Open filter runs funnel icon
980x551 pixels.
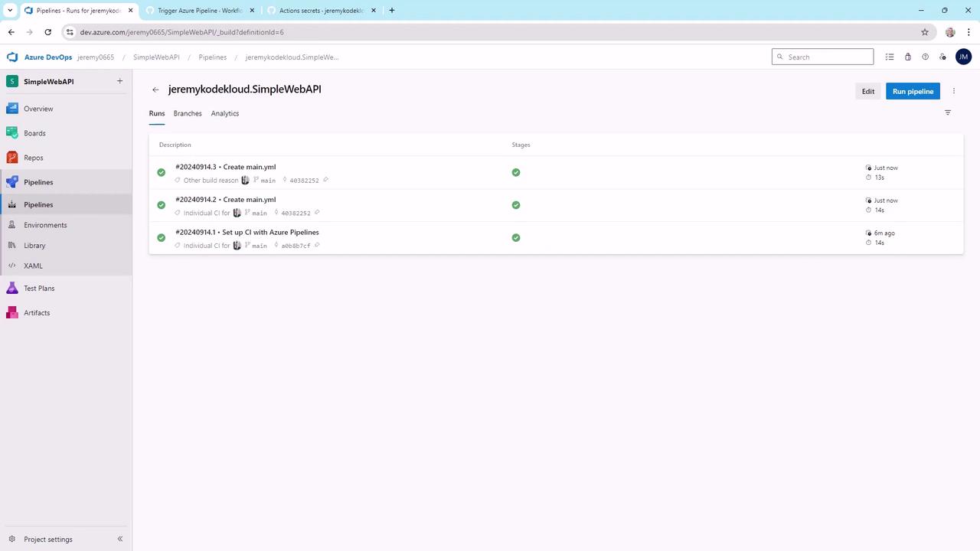pyautogui.click(x=948, y=112)
